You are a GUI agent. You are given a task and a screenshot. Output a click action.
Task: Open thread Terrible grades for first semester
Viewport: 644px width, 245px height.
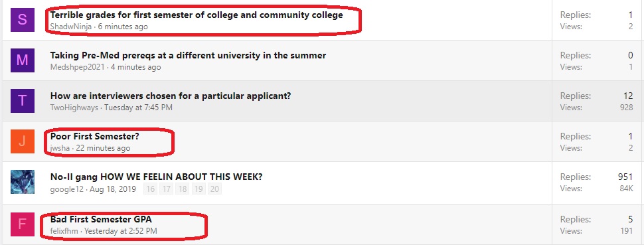click(197, 15)
